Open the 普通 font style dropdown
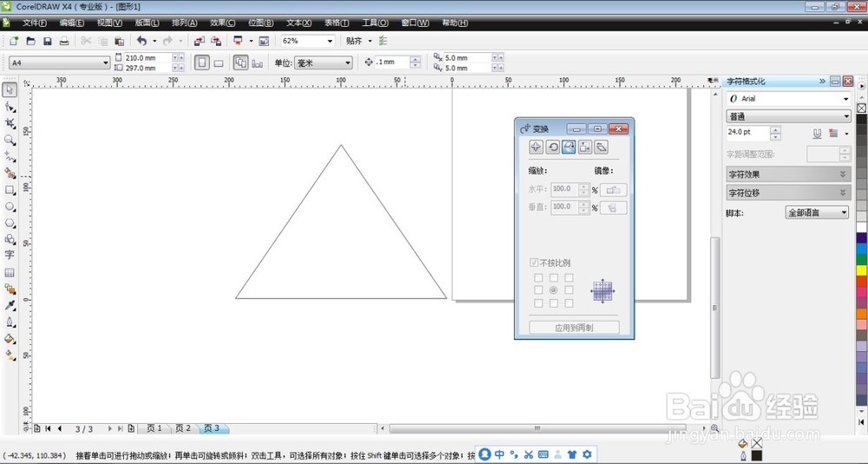Screen dimensions: 868x464 [x=846, y=116]
